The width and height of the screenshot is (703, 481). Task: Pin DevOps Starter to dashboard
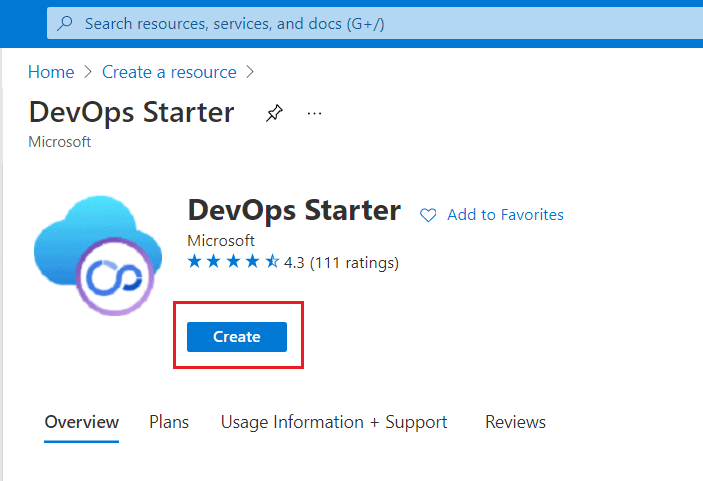coord(274,113)
